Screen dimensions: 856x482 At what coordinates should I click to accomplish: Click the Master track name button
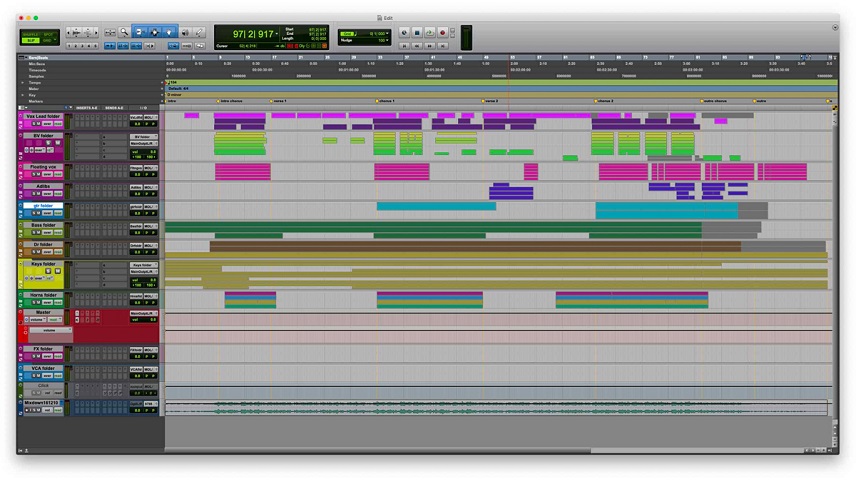pos(43,312)
